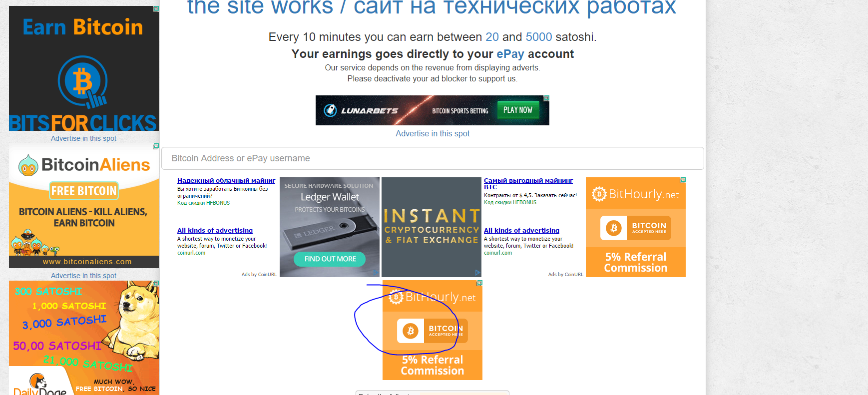This screenshot has height=395, width=868.
Task: Click the 5000 satoshi link
Action: coord(539,37)
